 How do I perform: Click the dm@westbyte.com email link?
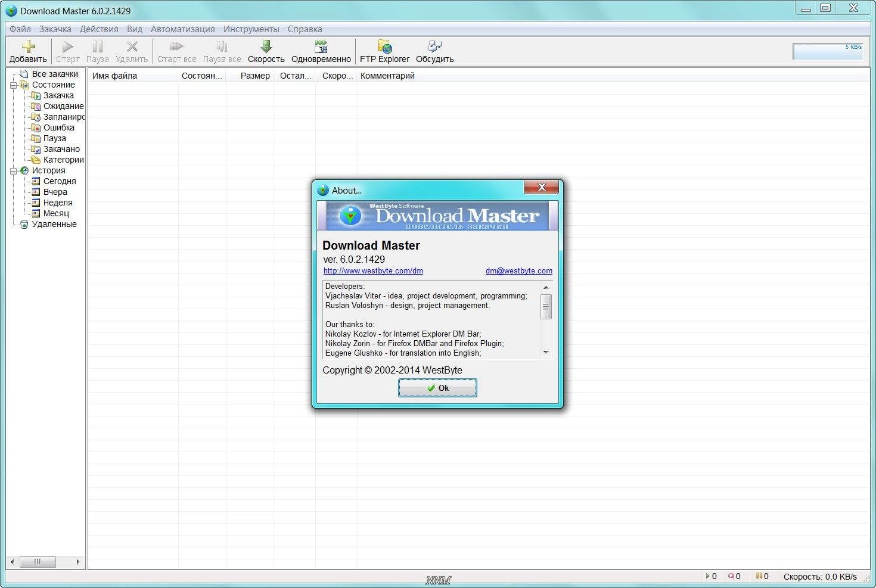pyautogui.click(x=519, y=270)
